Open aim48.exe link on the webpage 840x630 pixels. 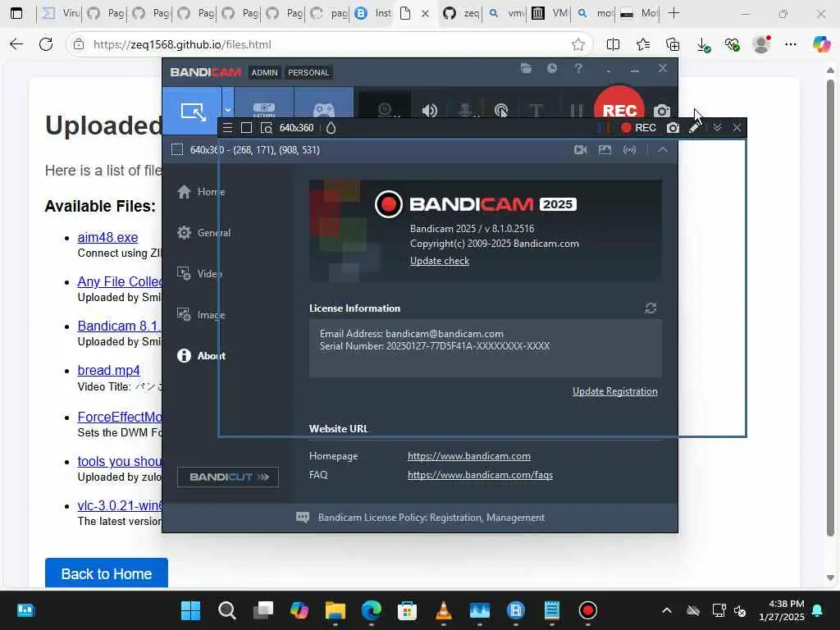click(x=107, y=237)
